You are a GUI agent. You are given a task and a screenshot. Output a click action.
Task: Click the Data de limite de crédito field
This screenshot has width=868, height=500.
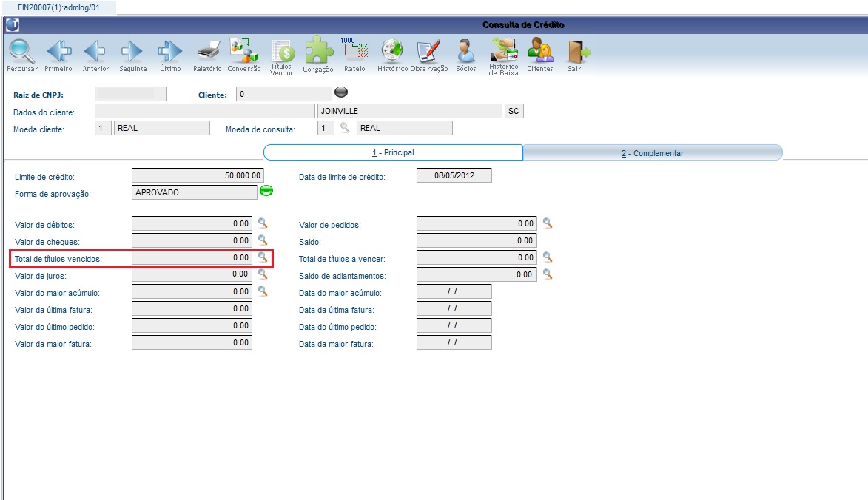(x=454, y=175)
